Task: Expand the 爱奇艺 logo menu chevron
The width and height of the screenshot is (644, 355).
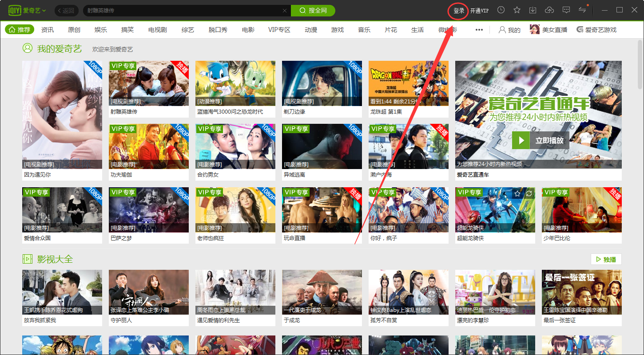Action: pyautogui.click(x=44, y=11)
